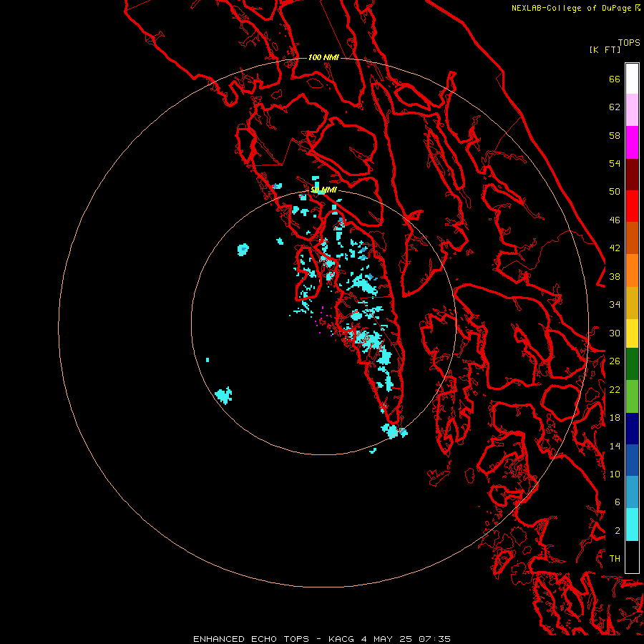Click the light pink legend swatch
The height and width of the screenshot is (644, 644).
pos(632,109)
